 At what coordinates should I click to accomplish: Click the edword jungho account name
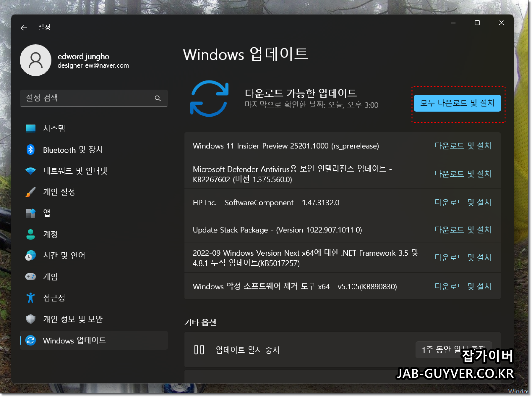(84, 57)
